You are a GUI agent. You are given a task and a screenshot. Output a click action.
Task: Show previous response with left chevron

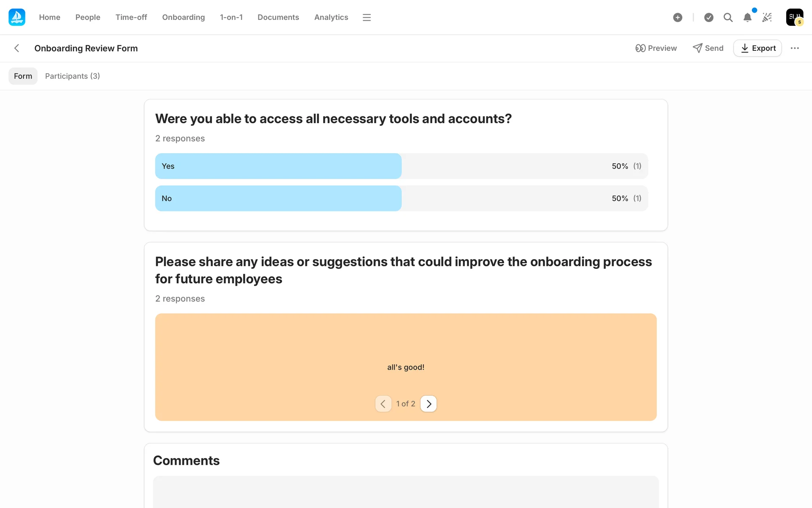point(383,404)
